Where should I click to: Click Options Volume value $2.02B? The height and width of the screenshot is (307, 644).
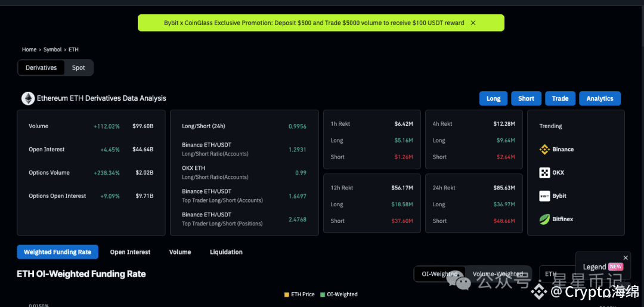pos(144,173)
